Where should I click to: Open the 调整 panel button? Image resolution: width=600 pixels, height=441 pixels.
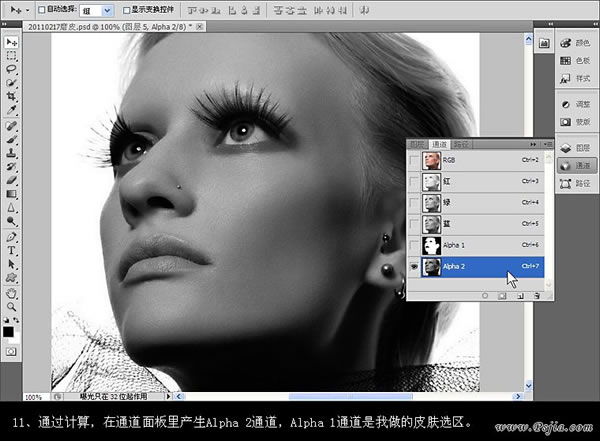tap(576, 104)
